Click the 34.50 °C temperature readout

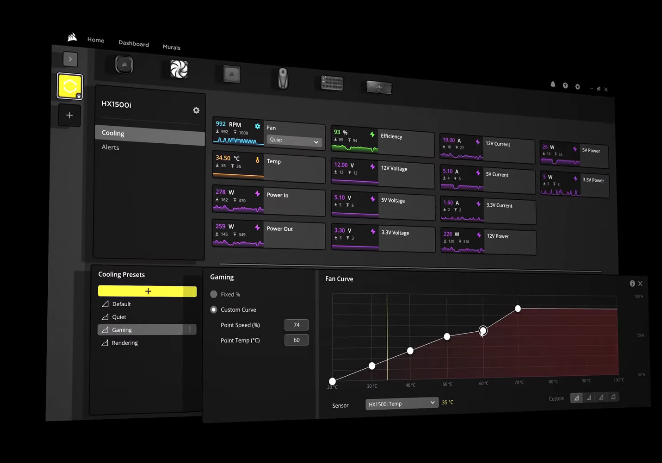228,158
